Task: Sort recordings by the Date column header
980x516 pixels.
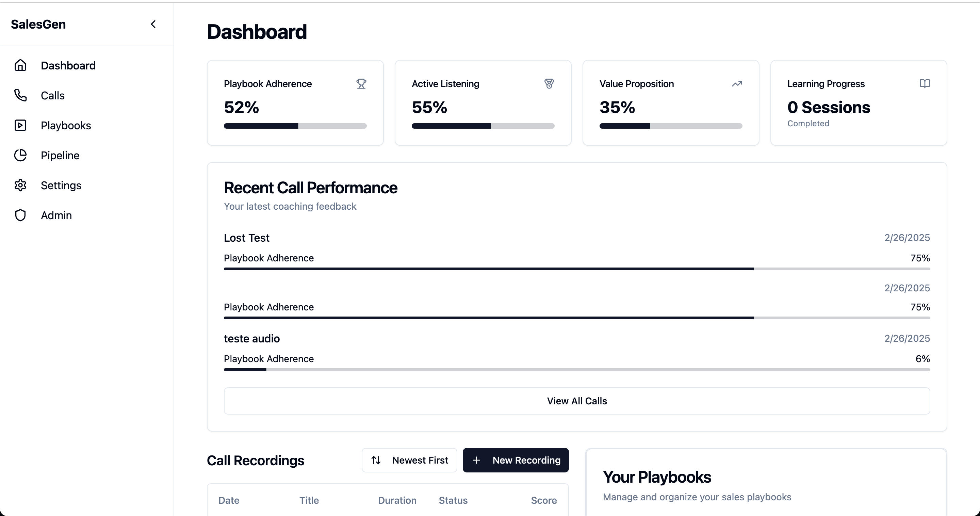Action: point(229,500)
